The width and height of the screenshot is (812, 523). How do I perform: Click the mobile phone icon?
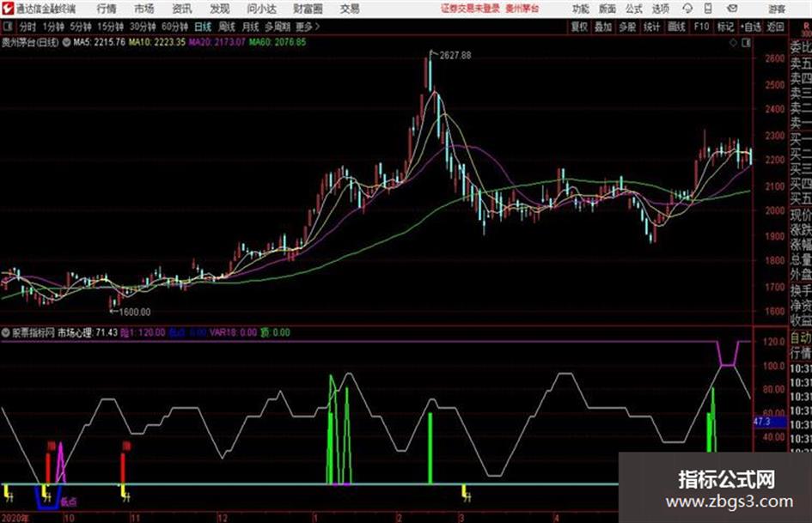tap(708, 9)
